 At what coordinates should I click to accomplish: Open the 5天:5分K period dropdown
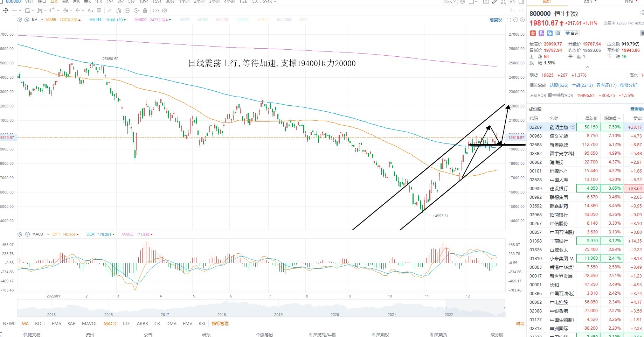point(264,2)
